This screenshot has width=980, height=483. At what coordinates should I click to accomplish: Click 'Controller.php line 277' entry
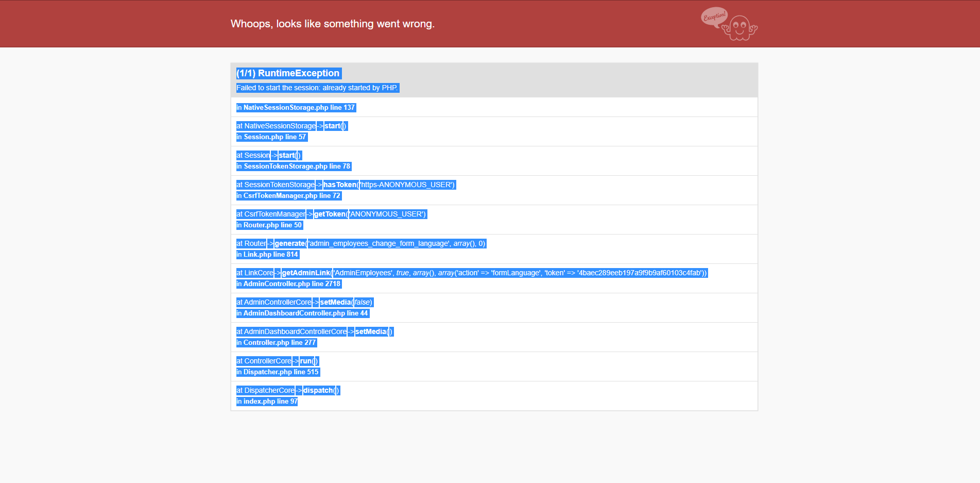point(280,343)
